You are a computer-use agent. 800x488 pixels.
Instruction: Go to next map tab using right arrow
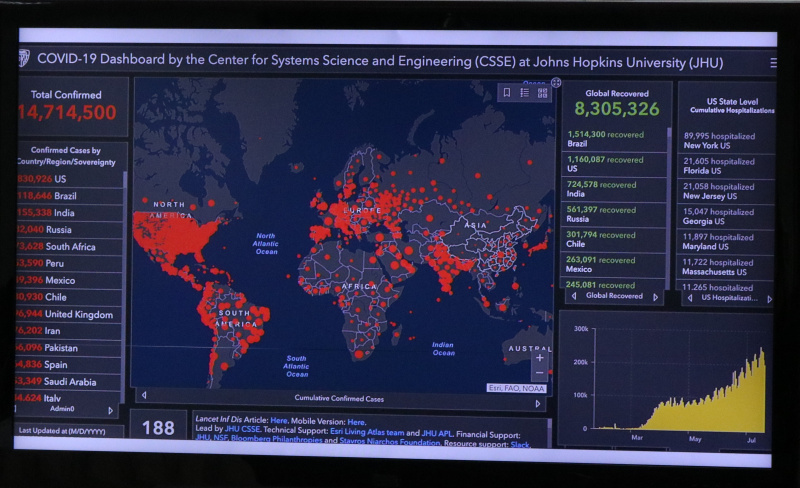pyautogui.click(x=538, y=403)
